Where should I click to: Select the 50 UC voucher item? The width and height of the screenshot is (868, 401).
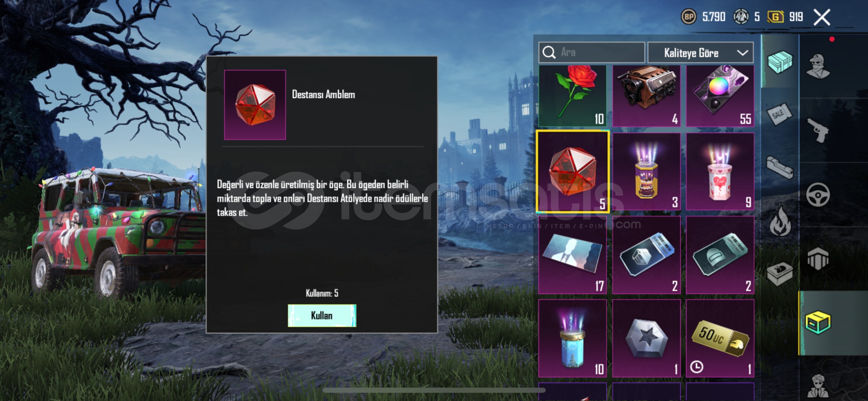click(720, 338)
